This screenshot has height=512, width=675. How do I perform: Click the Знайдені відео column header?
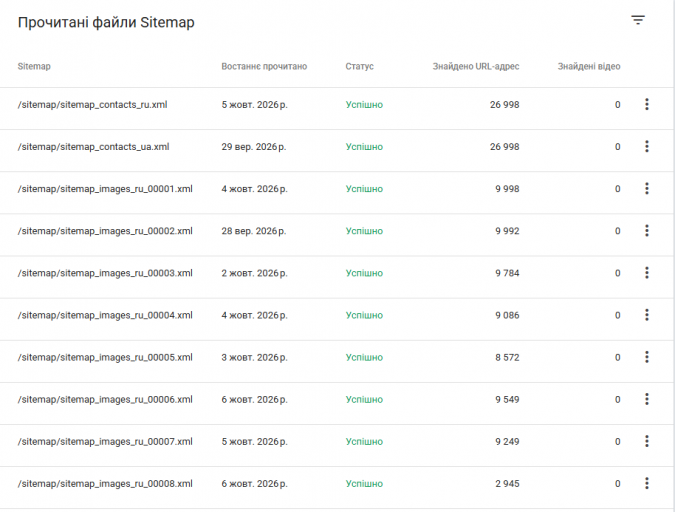point(589,66)
